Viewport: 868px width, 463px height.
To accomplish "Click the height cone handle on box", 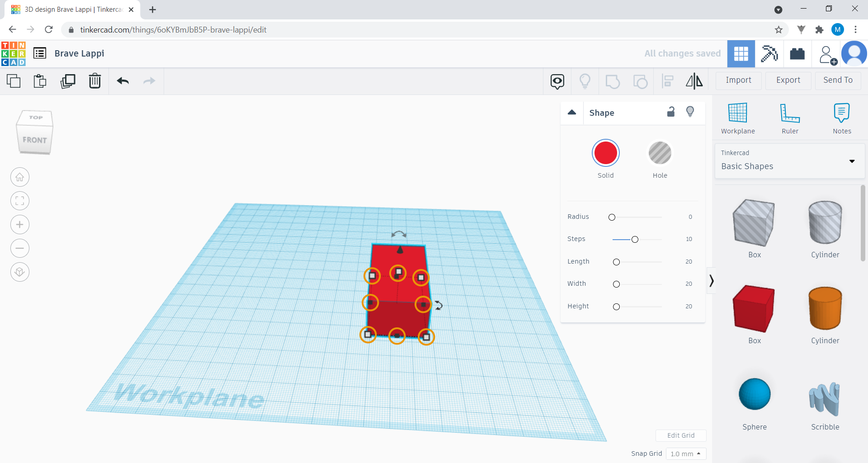I will [400, 250].
